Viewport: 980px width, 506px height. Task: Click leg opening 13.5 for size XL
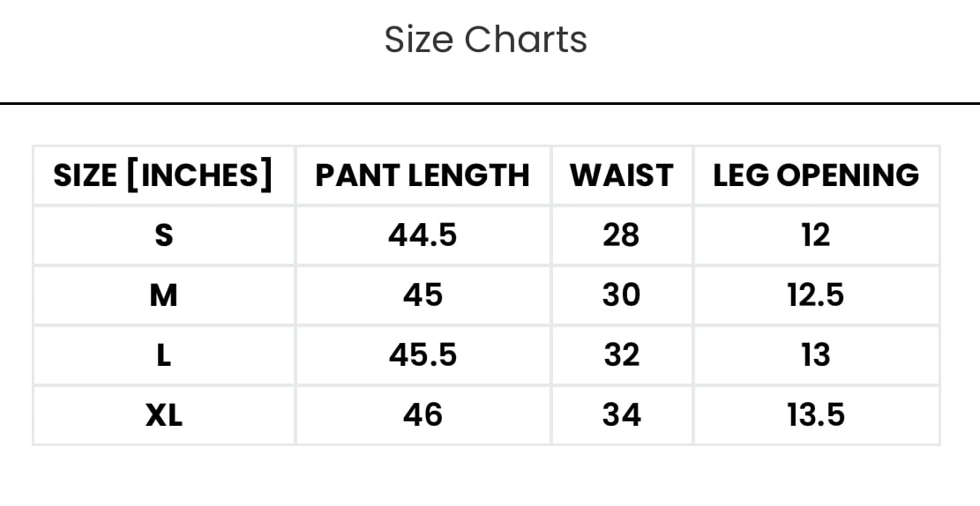[x=816, y=415]
